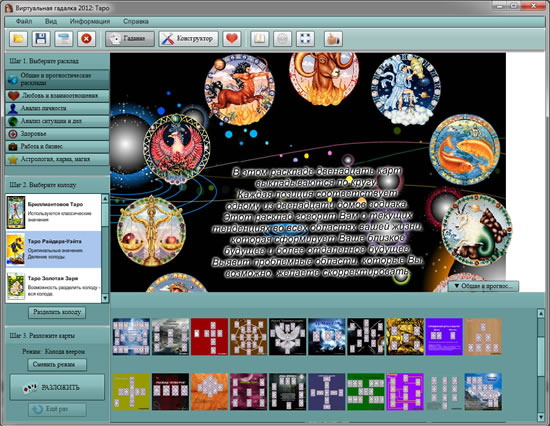Toggle fullscreen with the four-arrows icon

coord(305,39)
